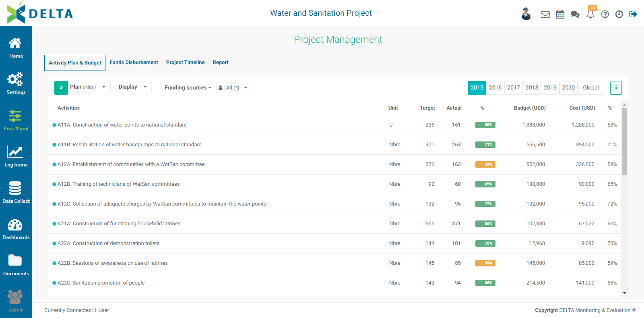The width and height of the screenshot is (644, 318).
Task: Click the 68% progress bar for A11A
Action: (x=485, y=125)
